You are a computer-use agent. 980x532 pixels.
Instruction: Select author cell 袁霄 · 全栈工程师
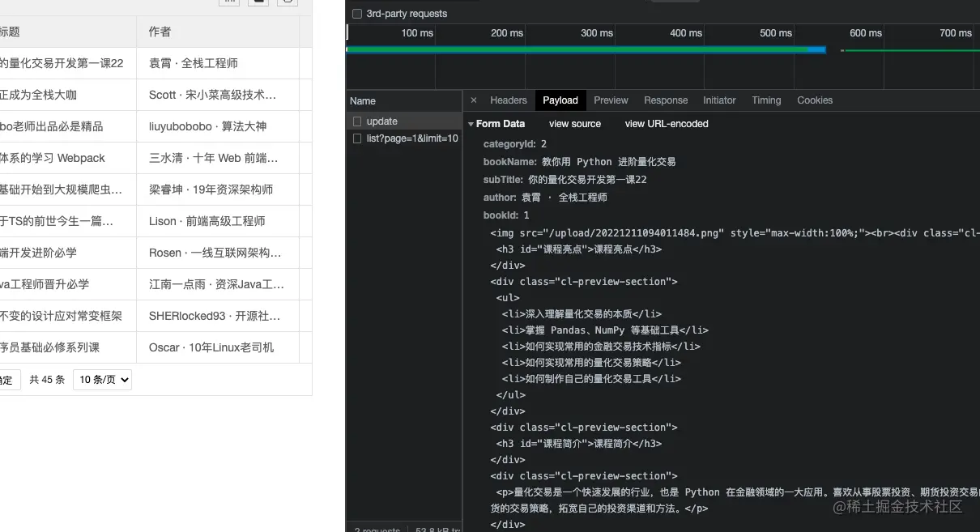(x=218, y=63)
